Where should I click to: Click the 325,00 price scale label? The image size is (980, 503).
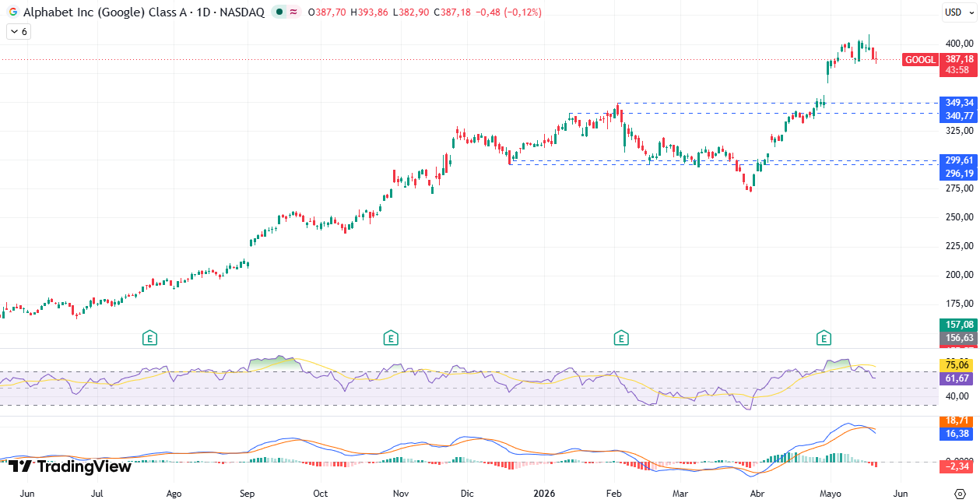tap(960, 130)
